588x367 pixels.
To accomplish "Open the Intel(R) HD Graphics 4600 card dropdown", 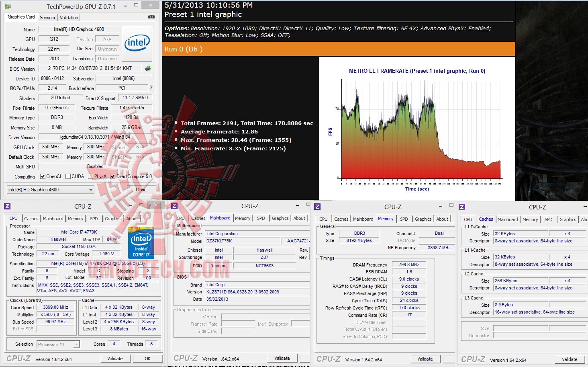I will 51,190.
